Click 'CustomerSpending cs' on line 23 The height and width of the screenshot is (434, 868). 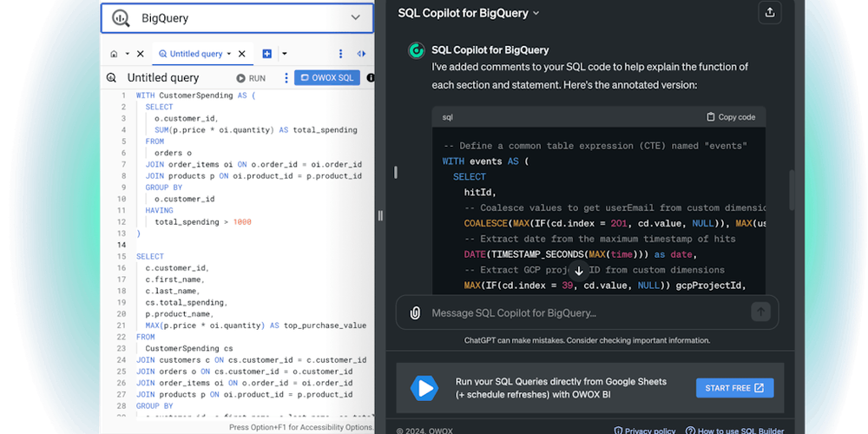[x=188, y=349]
